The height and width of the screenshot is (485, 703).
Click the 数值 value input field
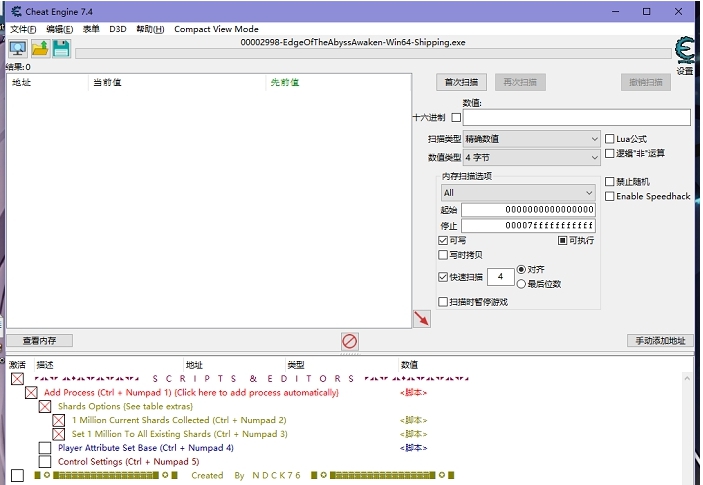(577, 117)
